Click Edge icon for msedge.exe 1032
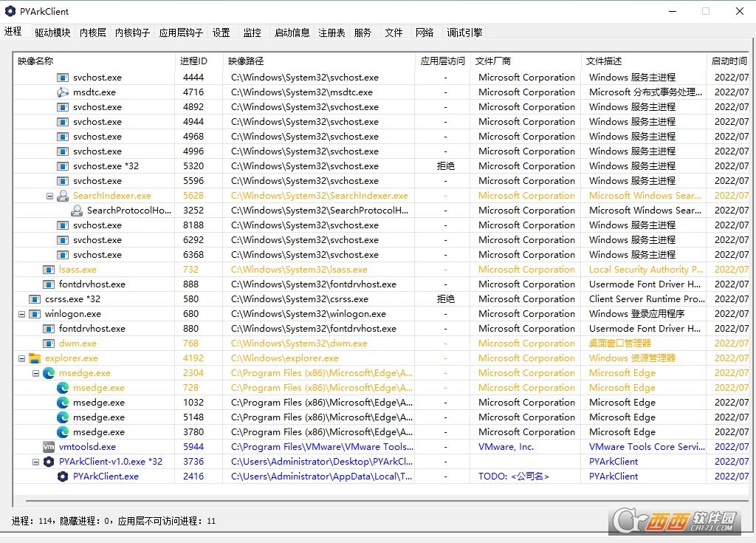Image resolution: width=756 pixels, height=543 pixels. pos(63,403)
